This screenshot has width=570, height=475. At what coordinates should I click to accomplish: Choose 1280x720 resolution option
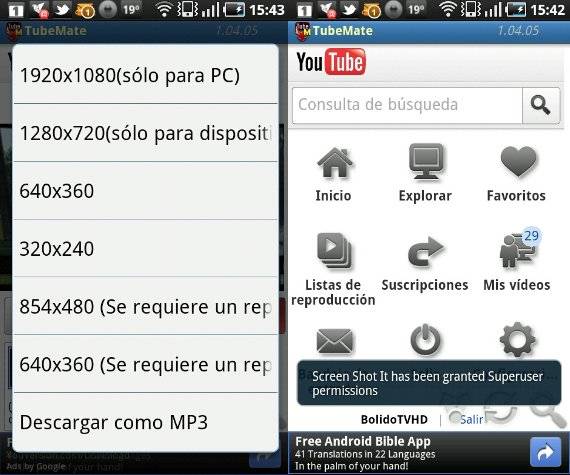tap(145, 133)
